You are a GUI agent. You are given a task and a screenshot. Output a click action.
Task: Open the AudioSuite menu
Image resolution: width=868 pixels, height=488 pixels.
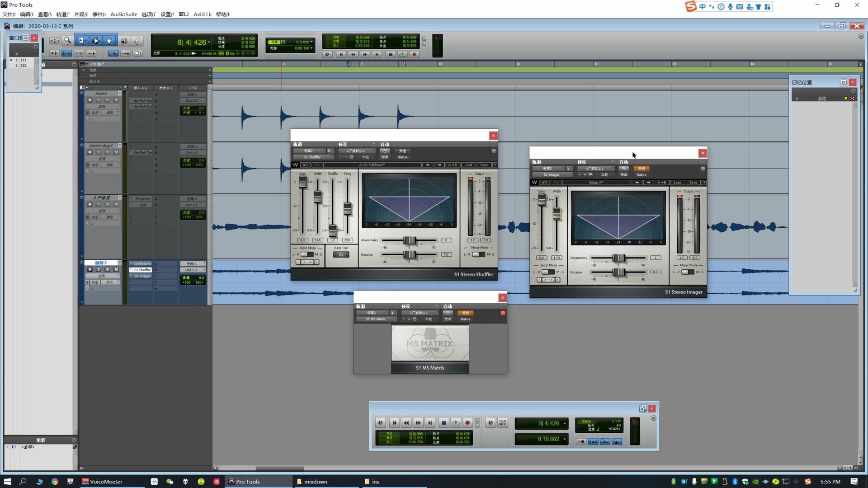click(x=123, y=14)
